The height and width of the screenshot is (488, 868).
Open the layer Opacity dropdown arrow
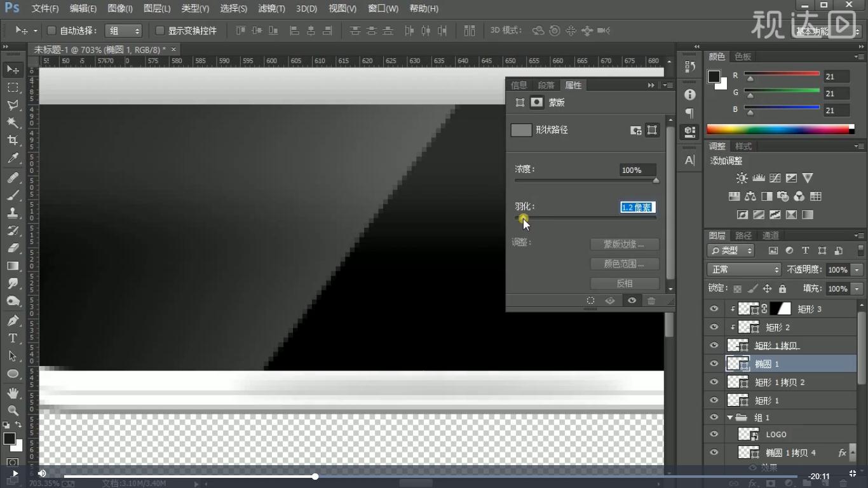pos(857,269)
